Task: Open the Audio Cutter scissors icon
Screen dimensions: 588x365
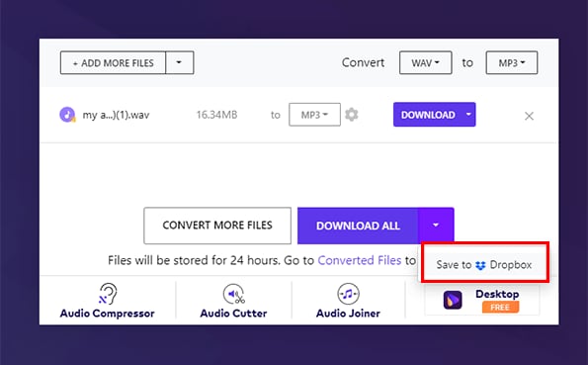Action: pos(233,294)
